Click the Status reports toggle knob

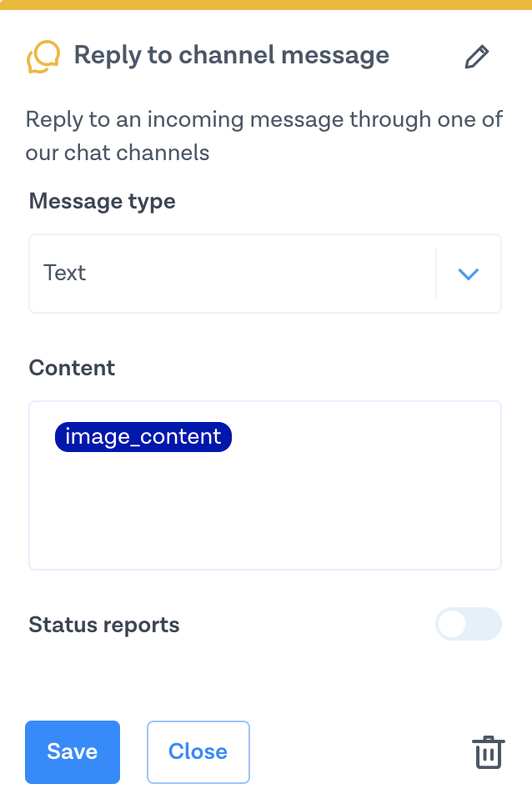(453, 624)
